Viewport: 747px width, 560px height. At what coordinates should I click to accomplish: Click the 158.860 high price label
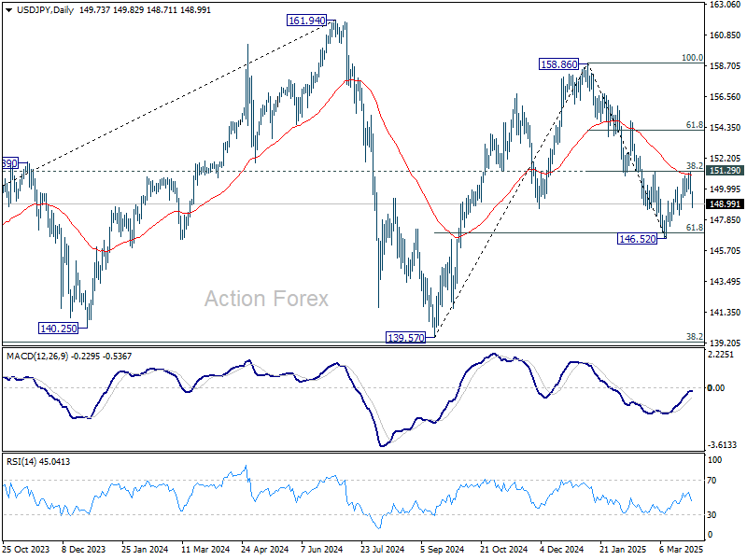coord(558,63)
